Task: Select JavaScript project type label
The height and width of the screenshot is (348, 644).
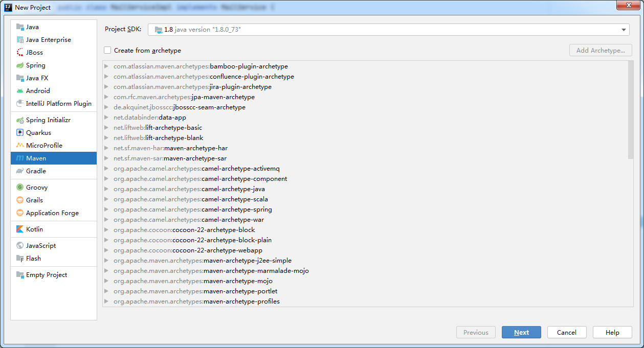Action: (x=41, y=246)
